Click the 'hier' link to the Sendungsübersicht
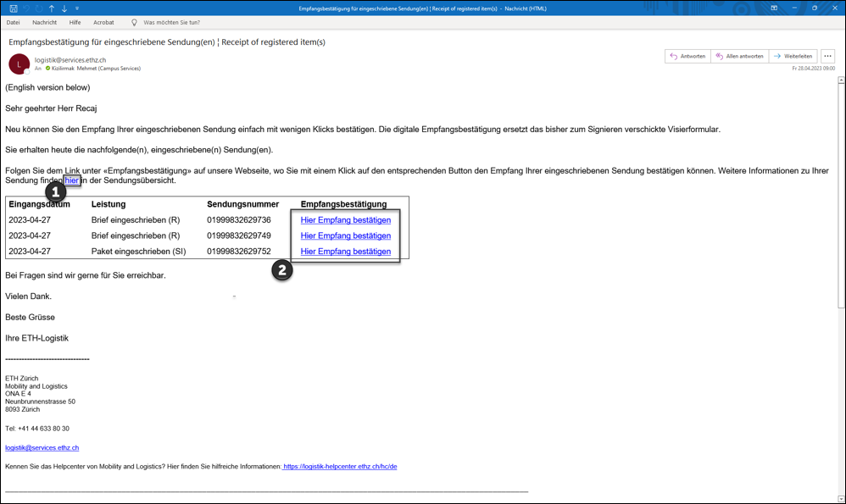846x504 pixels. (x=72, y=180)
